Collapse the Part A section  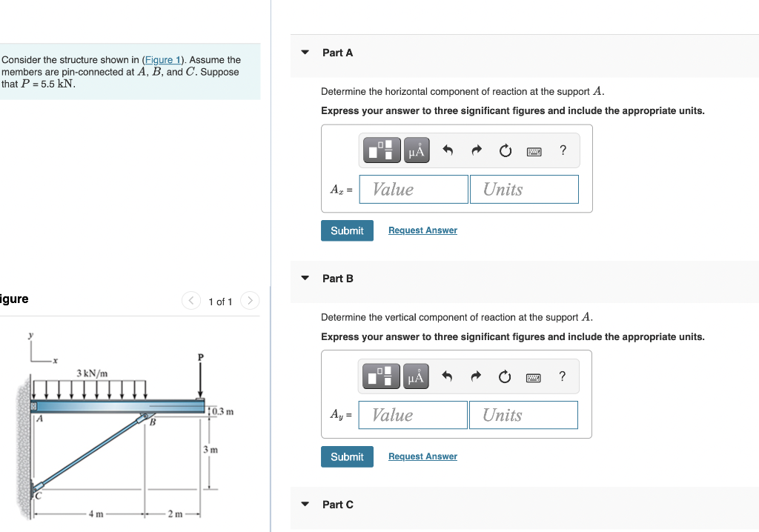[305, 52]
